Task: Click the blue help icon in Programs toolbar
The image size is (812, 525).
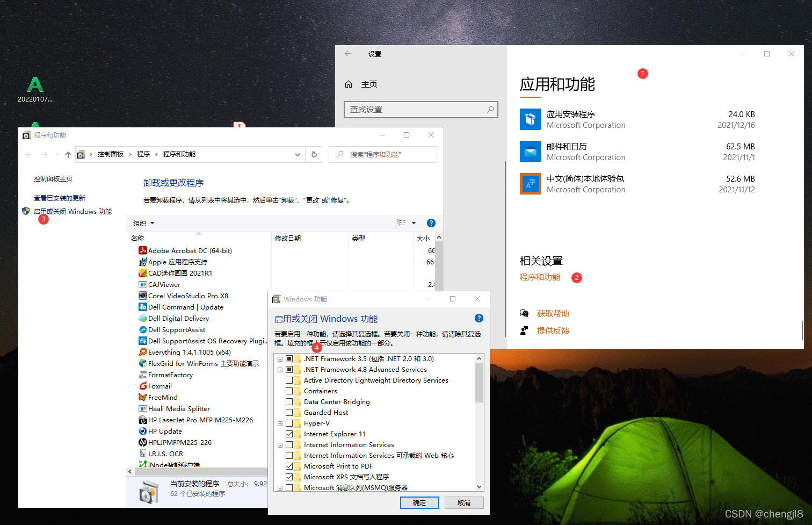Action: tap(431, 223)
